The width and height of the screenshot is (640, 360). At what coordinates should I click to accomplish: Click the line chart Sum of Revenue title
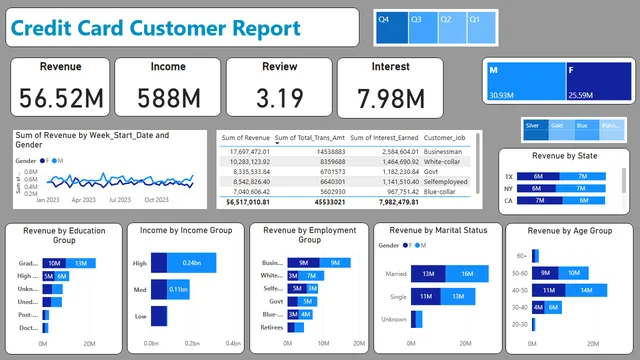click(x=92, y=140)
